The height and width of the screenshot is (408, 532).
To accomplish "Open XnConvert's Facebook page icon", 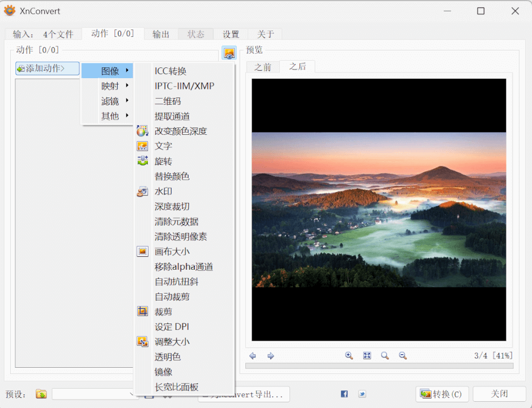I will 343,393.
